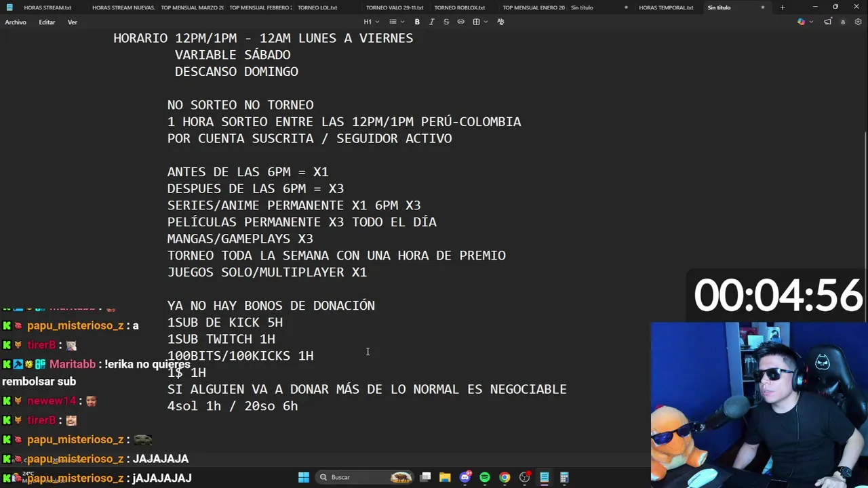Viewport: 868px width, 488px height.
Task: Click the Buscar taskbar search box
Action: 366,477
